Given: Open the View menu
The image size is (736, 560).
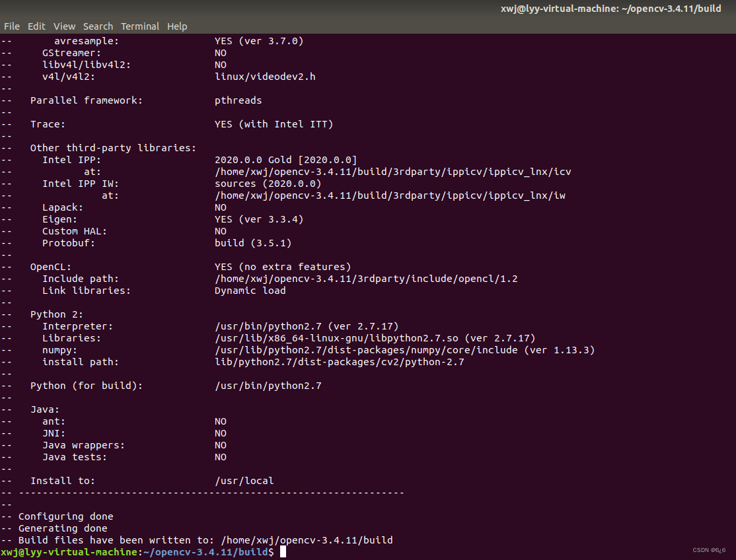Looking at the screenshot, I should click(x=64, y=26).
